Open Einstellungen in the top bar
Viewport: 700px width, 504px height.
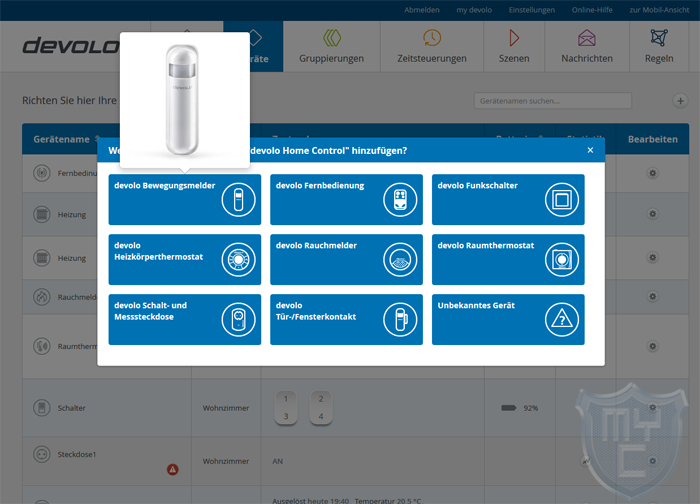point(532,10)
